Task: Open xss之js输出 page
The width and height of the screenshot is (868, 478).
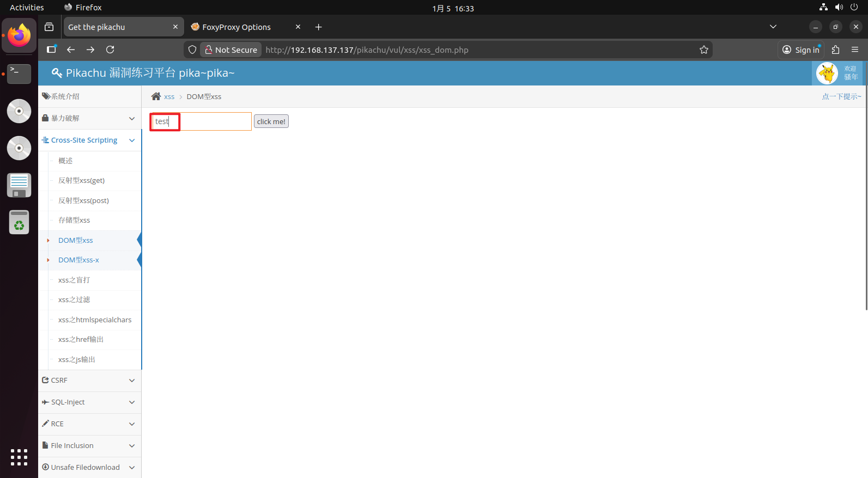Action: [x=77, y=359]
